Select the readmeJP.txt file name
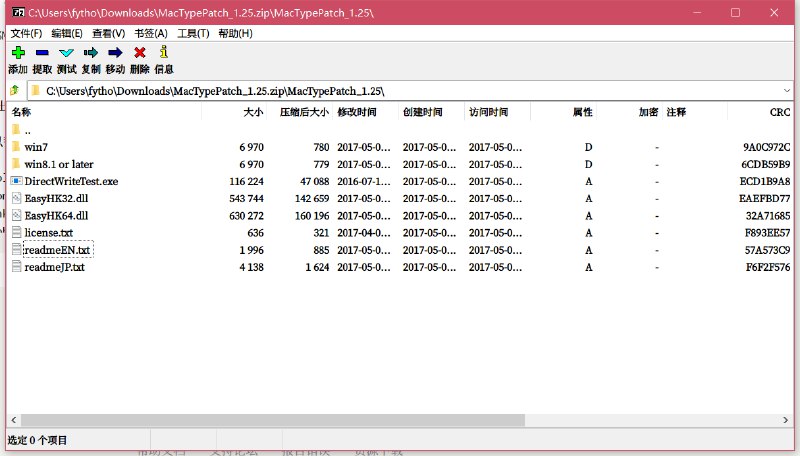This screenshot has width=800, height=456. pos(55,267)
